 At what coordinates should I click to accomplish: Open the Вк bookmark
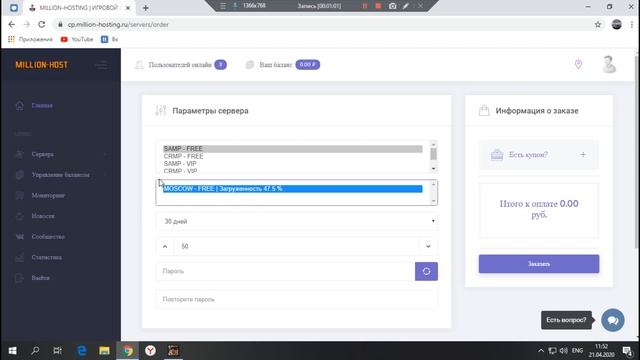[110, 39]
